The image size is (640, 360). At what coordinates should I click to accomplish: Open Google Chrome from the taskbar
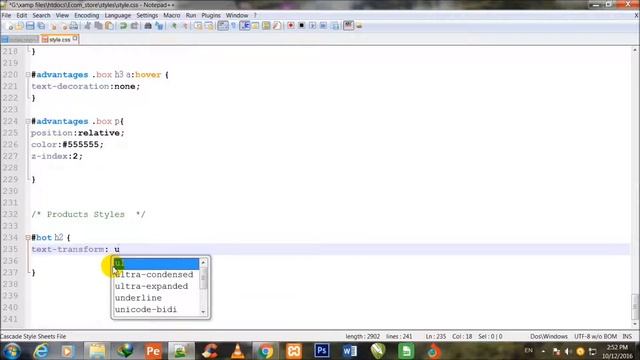265,351
